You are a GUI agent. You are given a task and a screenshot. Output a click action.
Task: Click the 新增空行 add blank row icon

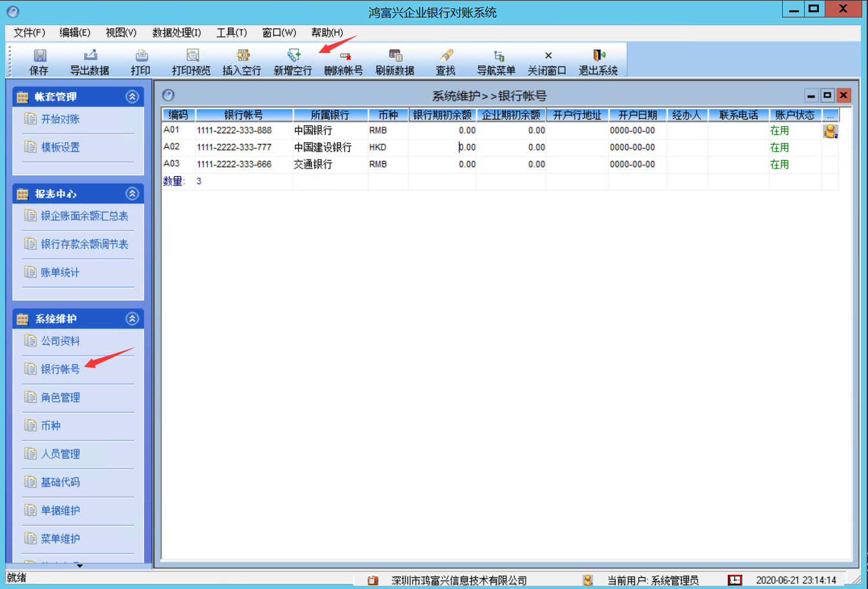click(293, 56)
